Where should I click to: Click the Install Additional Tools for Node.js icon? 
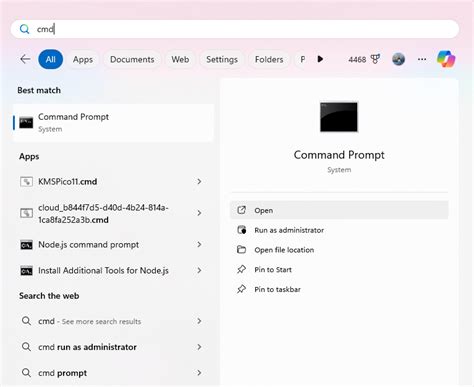tap(26, 271)
